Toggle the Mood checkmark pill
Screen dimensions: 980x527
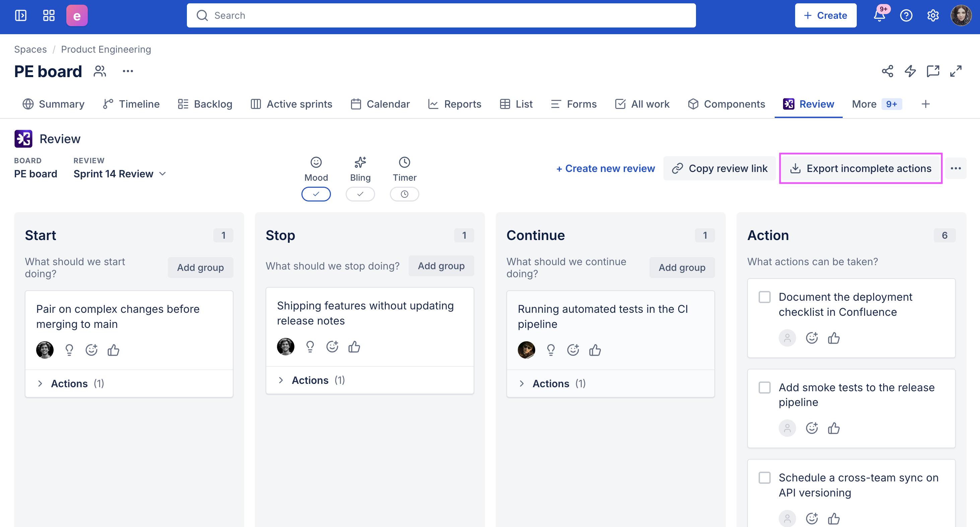[x=316, y=194]
